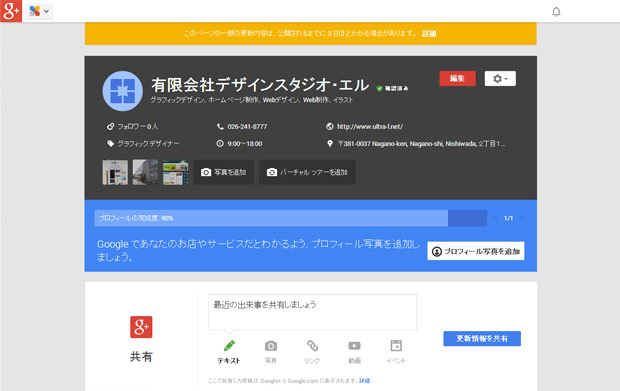
Task: Click the tag category icon
Action: 110,144
